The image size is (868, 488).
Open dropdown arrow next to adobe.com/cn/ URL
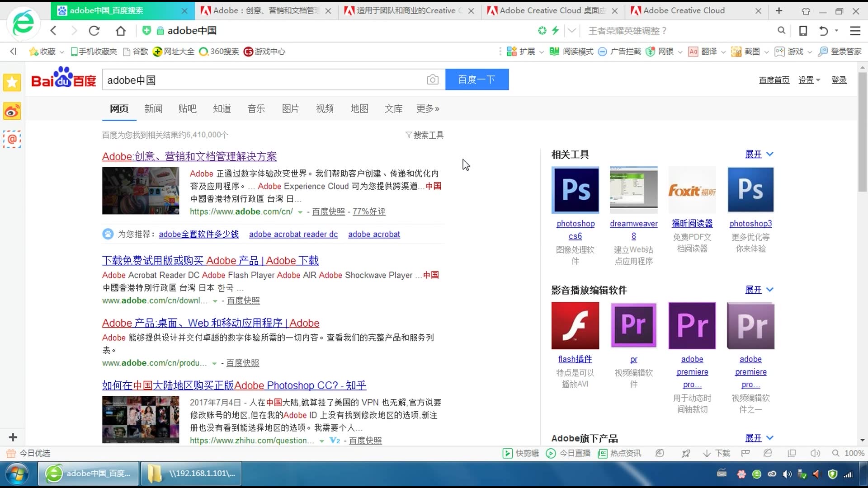point(300,212)
